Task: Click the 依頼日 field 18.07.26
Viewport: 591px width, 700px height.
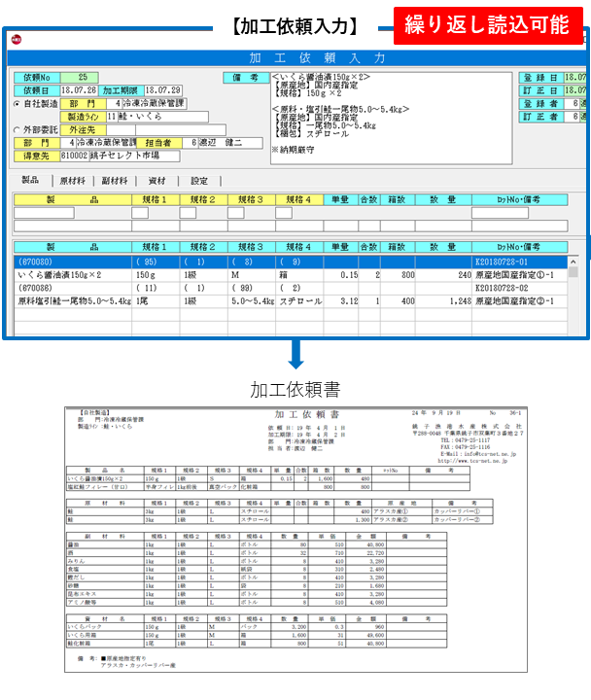Action: (x=79, y=90)
